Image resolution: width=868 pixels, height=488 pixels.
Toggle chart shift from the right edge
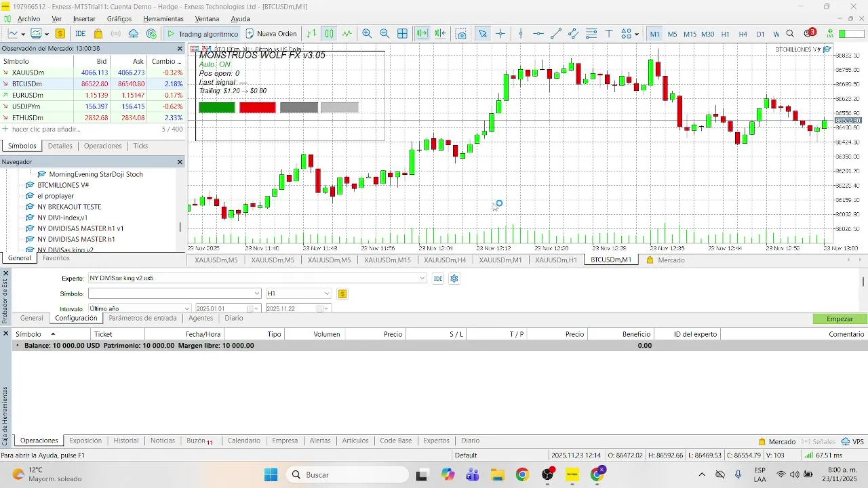(x=440, y=33)
